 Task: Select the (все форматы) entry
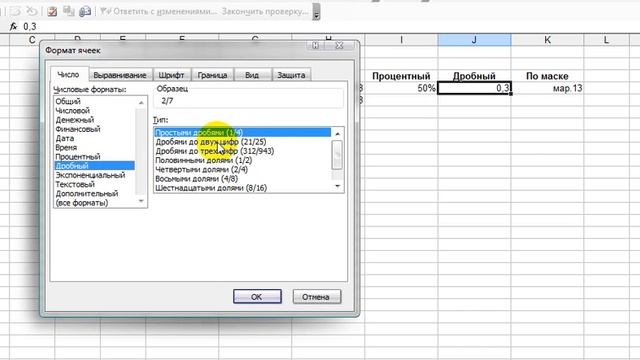coord(95,203)
